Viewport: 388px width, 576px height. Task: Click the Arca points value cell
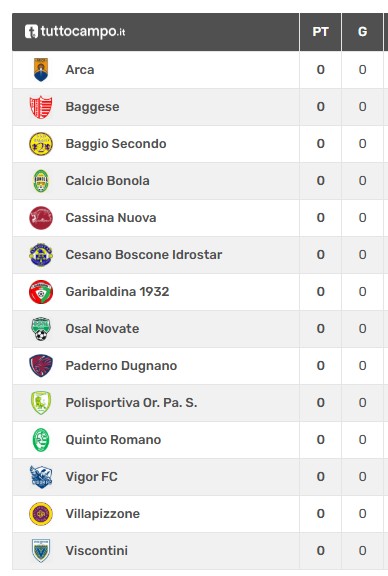(x=320, y=70)
